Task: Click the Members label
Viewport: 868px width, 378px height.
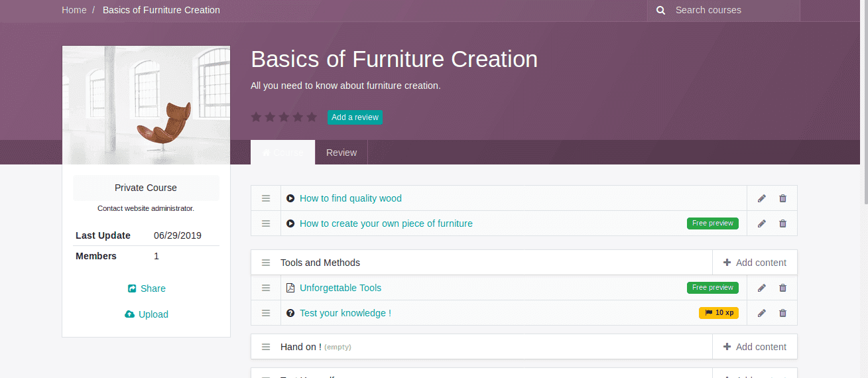Action: pos(96,256)
